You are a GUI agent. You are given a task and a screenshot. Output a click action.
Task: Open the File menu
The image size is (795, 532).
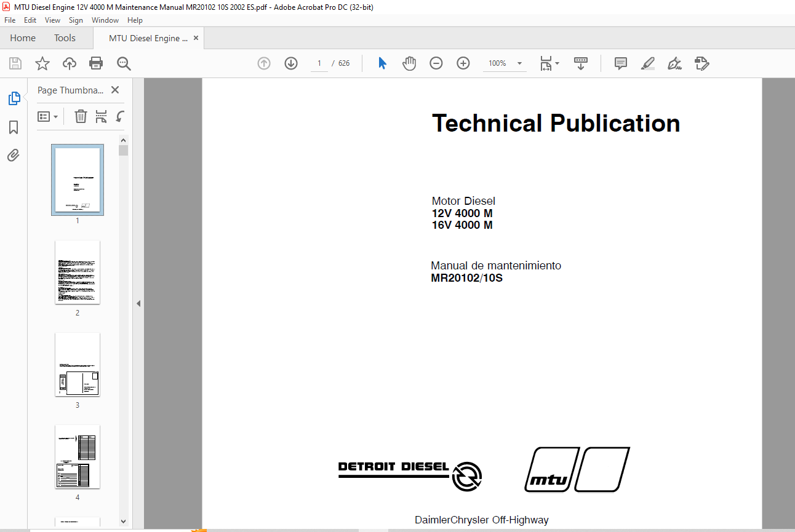tap(10, 20)
